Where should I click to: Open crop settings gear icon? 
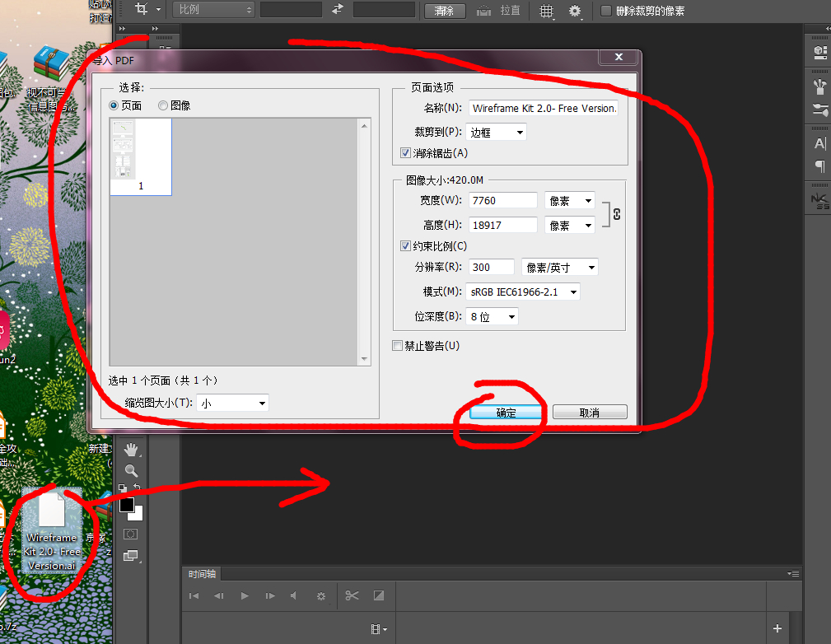point(575,11)
